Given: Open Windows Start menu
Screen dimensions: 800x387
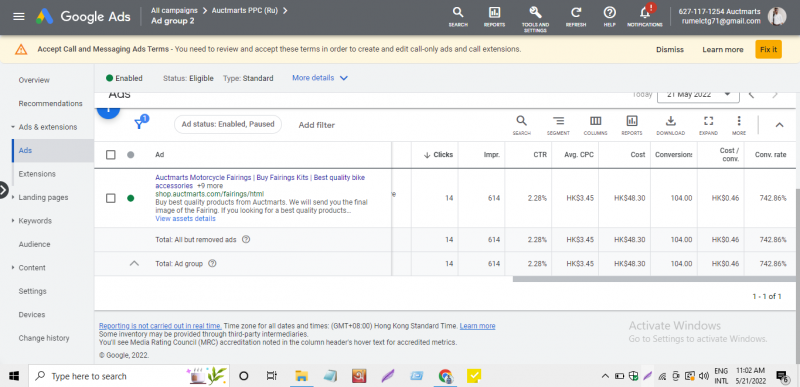Looking at the screenshot, I should coord(14,376).
